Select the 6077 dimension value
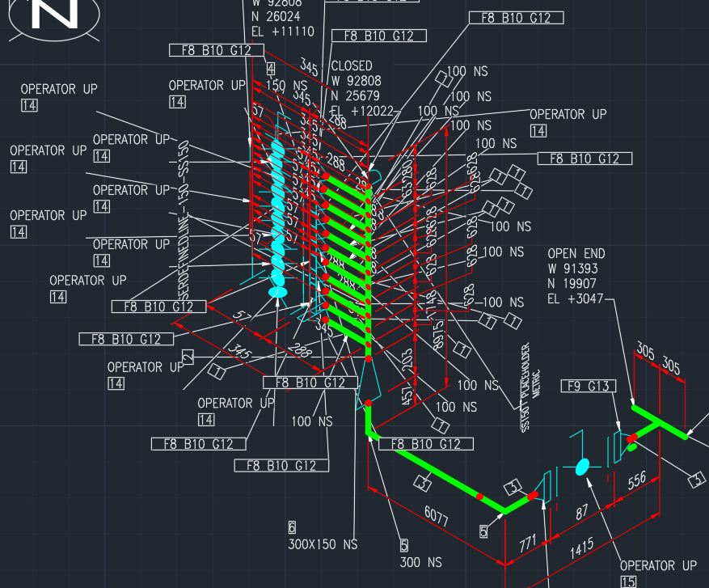Image resolution: width=709 pixels, height=588 pixels. tap(437, 516)
